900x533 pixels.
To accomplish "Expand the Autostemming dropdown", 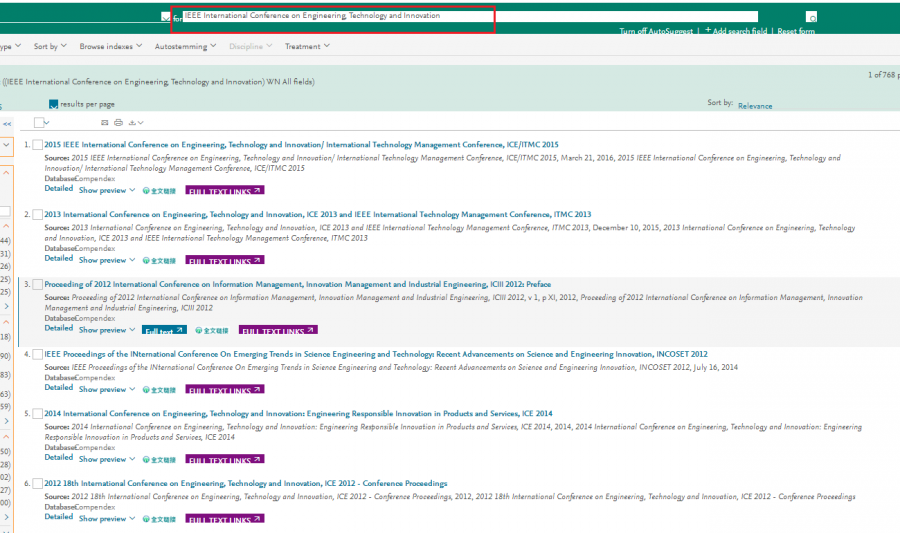I will (184, 46).
